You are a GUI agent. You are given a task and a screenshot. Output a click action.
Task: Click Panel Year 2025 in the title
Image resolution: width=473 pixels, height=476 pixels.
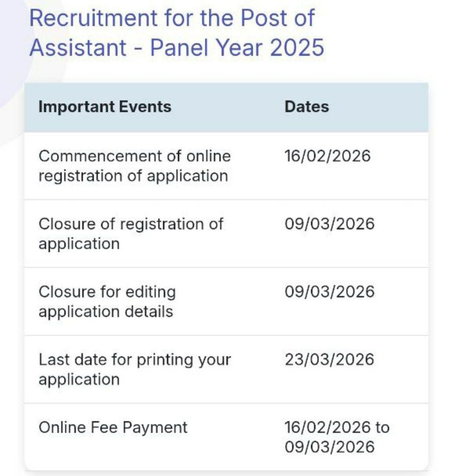pos(237,47)
